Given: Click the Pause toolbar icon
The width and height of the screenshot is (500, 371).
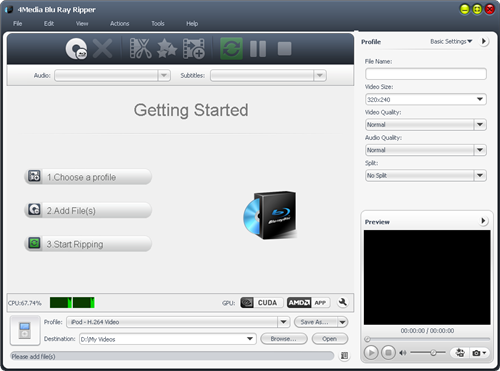Looking at the screenshot, I should pos(258,49).
